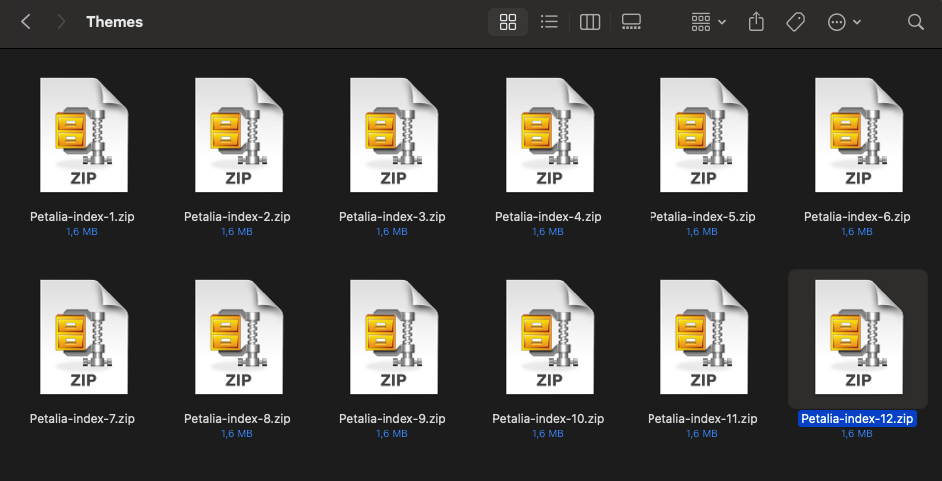Select the Petalia-index-4.zip icon
942x481 pixels.
pyautogui.click(x=549, y=135)
